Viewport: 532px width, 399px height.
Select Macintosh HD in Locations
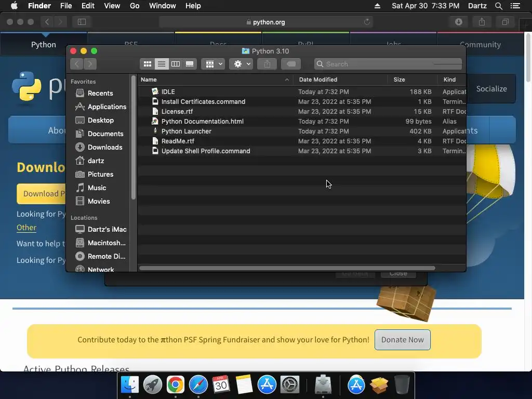point(100,243)
